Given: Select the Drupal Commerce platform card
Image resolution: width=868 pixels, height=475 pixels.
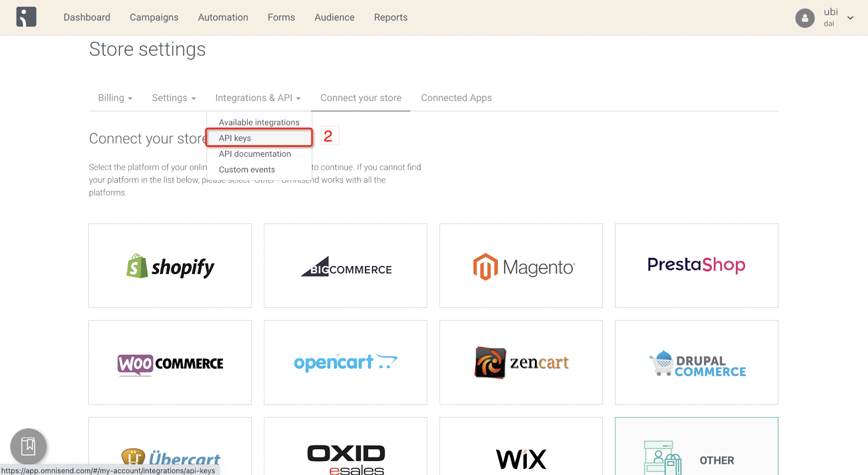Looking at the screenshot, I should pos(697,362).
